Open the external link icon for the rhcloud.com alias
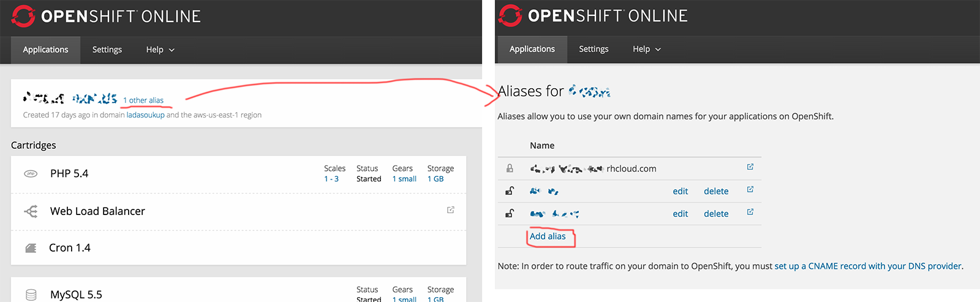The width and height of the screenshot is (980, 302). click(750, 167)
